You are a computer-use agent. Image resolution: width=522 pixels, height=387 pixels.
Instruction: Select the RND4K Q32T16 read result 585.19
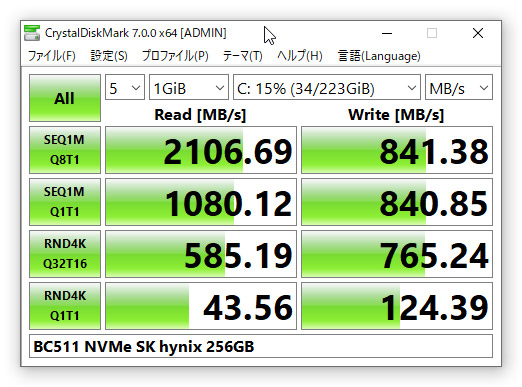coord(201,254)
